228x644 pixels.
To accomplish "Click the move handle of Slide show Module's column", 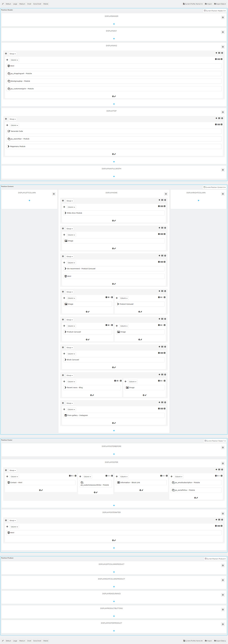I will pos(64,207).
